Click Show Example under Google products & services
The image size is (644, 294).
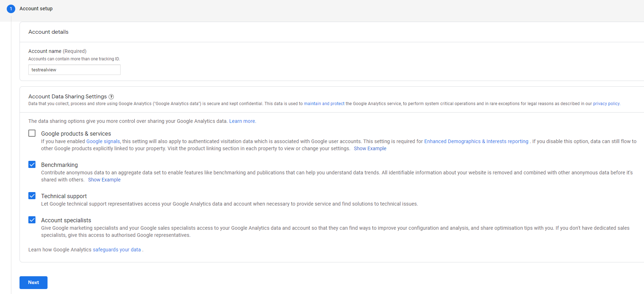point(370,148)
